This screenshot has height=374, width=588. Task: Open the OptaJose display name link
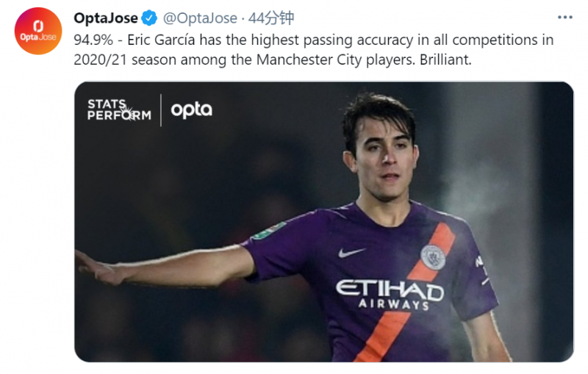click(x=106, y=18)
